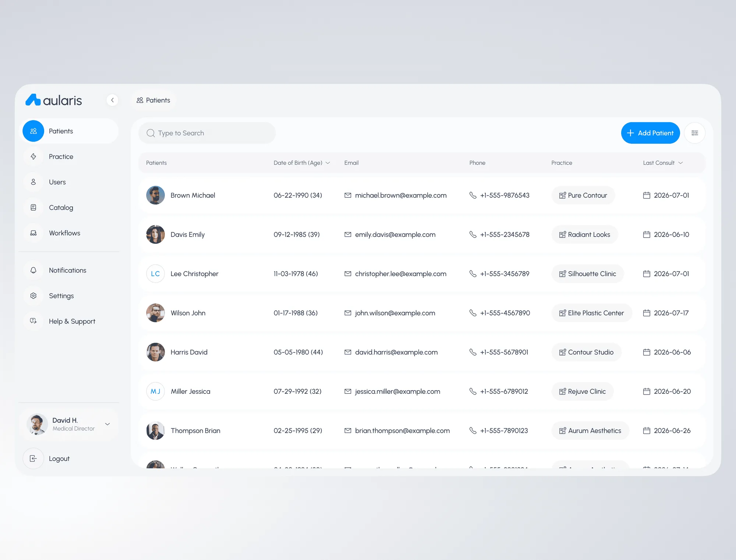
Task: Click the Logout door icon
Action: 33,459
